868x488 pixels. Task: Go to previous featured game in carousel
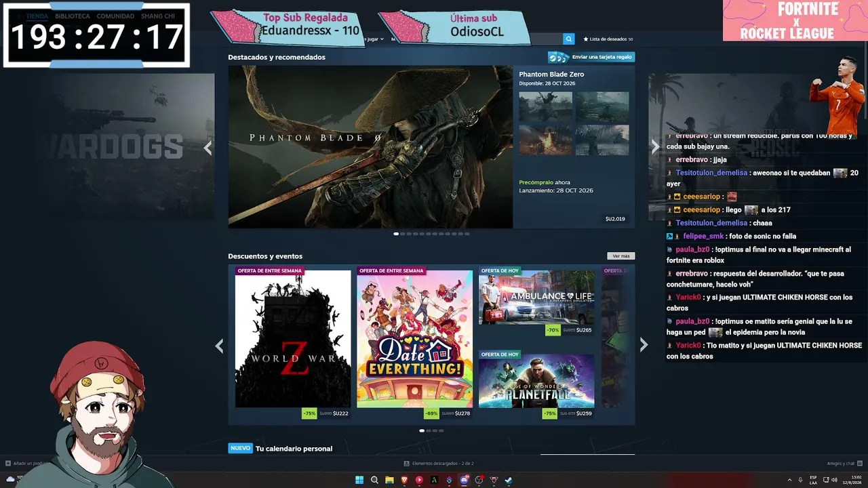pyautogui.click(x=208, y=148)
